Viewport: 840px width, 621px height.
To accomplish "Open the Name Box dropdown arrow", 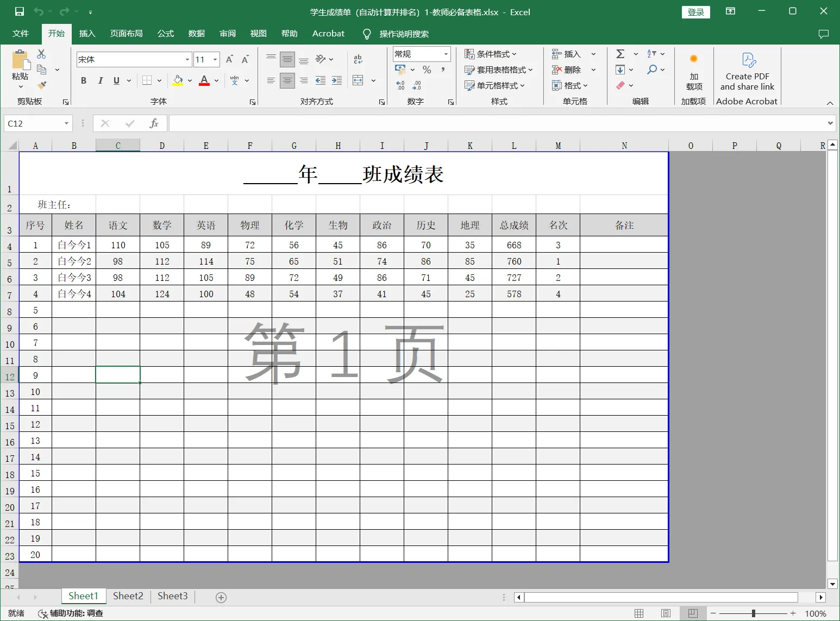I will [66, 123].
